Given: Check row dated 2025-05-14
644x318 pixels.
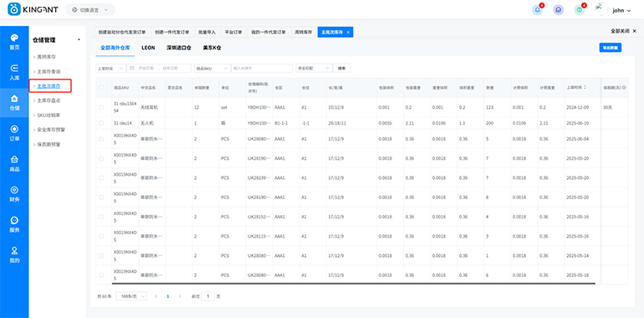Looking at the screenshot, I should (x=101, y=255).
